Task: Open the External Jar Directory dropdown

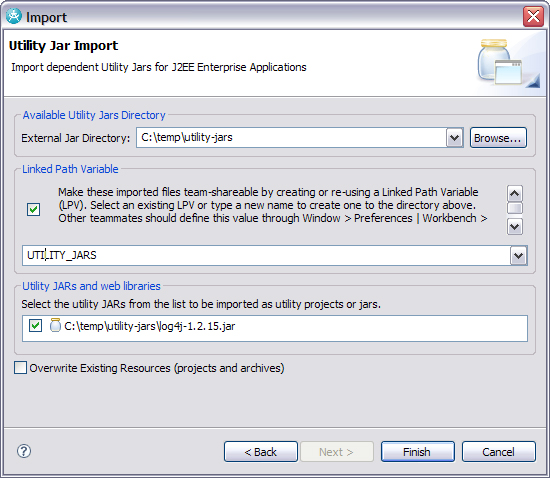Action: click(455, 137)
